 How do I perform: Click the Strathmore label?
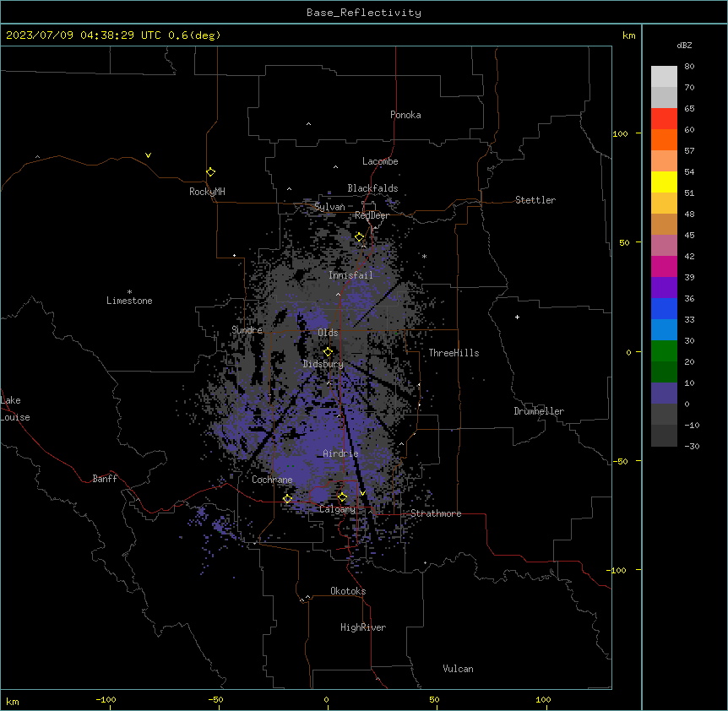click(436, 513)
